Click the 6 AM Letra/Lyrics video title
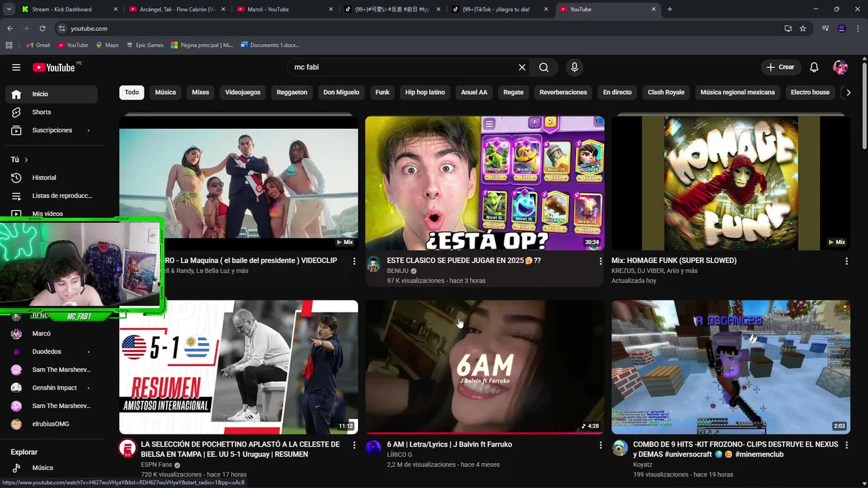 pyautogui.click(x=450, y=445)
